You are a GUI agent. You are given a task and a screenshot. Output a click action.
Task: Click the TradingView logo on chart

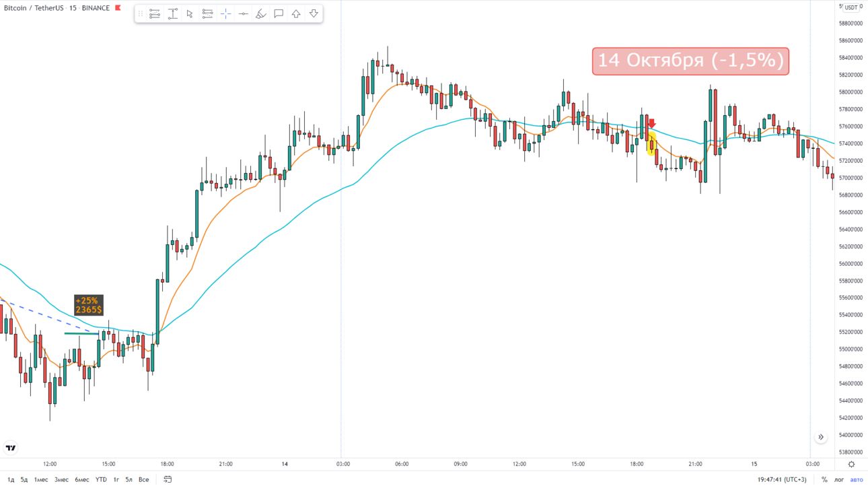(x=11, y=448)
